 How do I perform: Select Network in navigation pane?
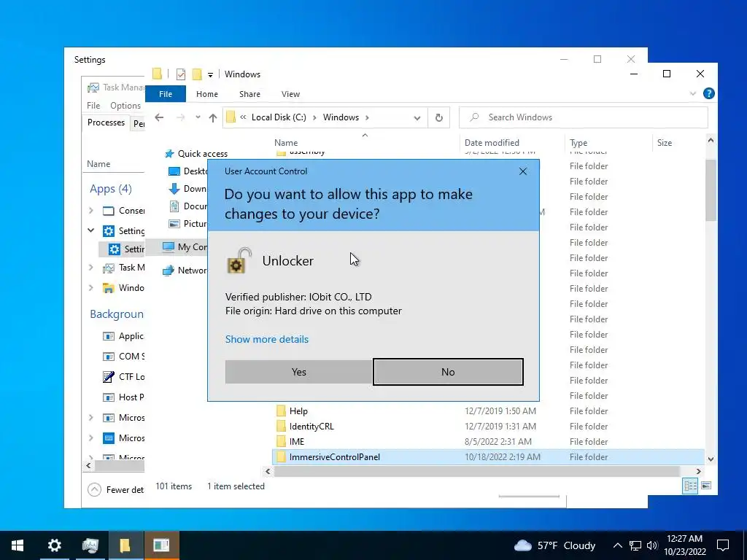tap(185, 270)
